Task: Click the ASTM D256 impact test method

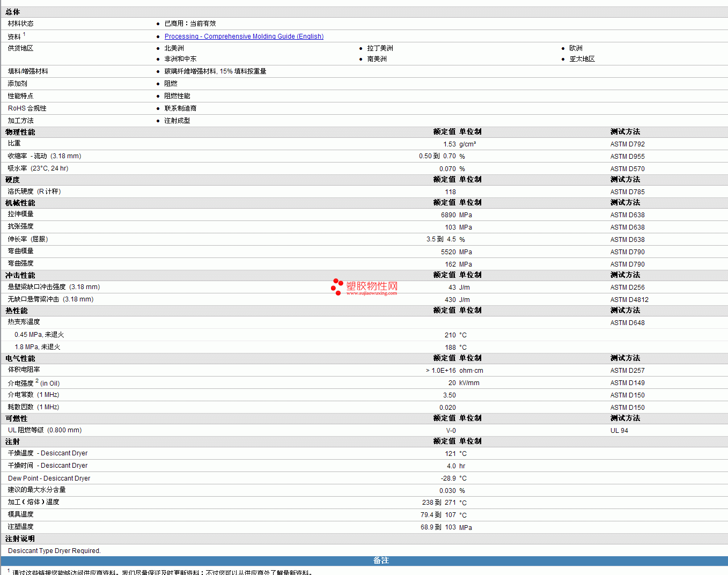Action: coord(628,287)
